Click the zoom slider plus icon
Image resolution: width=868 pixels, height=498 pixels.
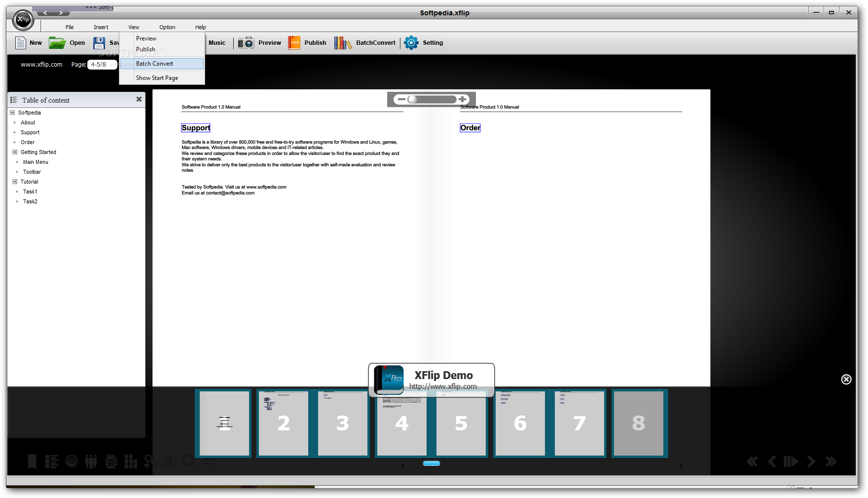[x=462, y=99]
